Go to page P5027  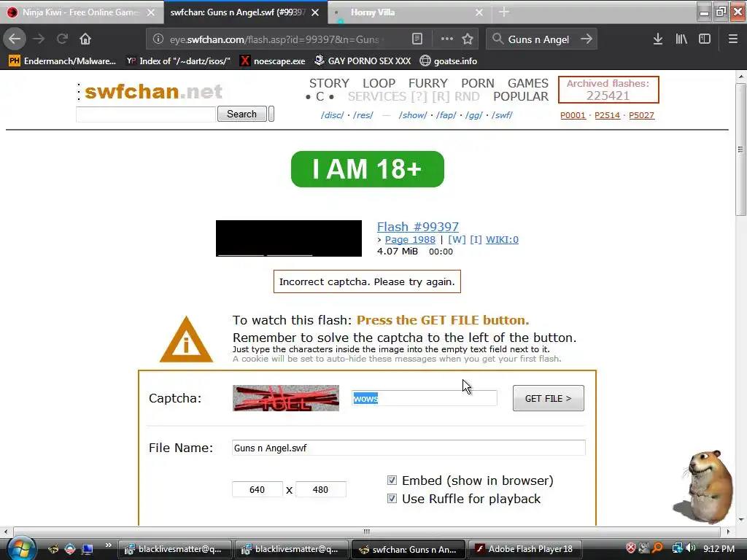tap(642, 115)
